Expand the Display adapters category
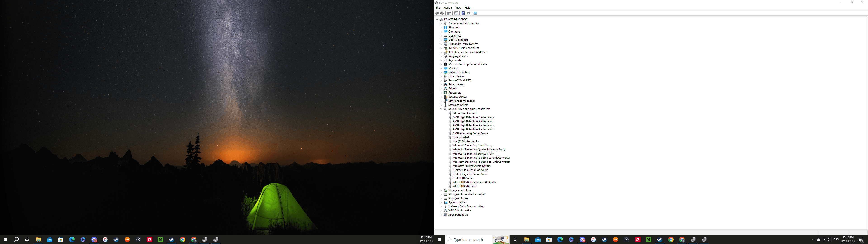This screenshot has height=244, width=868. [x=441, y=40]
